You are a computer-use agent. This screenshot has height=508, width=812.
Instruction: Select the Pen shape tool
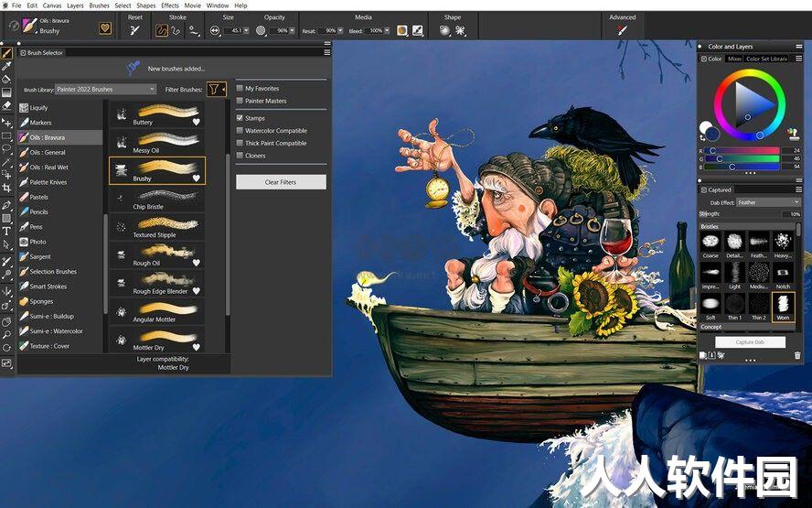[6, 205]
